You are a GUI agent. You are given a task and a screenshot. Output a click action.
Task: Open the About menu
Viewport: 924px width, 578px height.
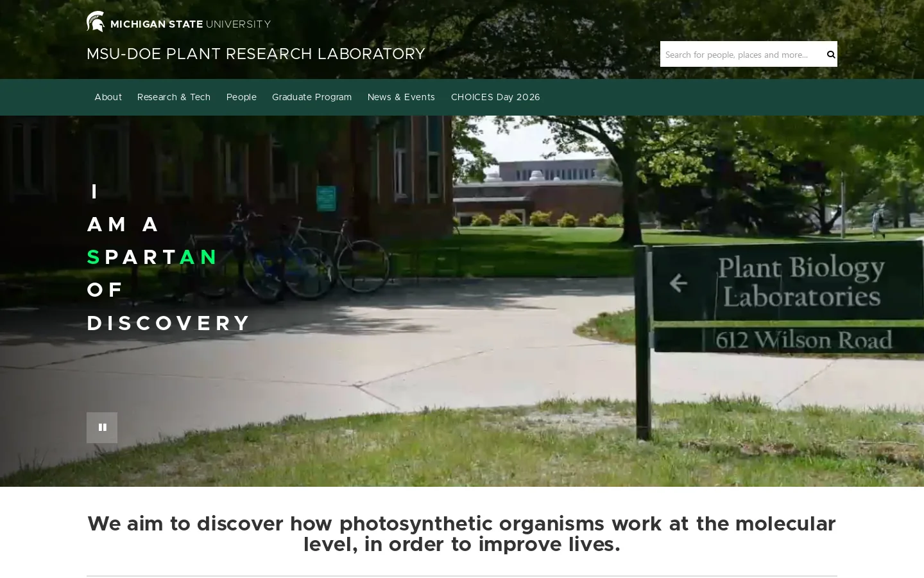pos(108,98)
